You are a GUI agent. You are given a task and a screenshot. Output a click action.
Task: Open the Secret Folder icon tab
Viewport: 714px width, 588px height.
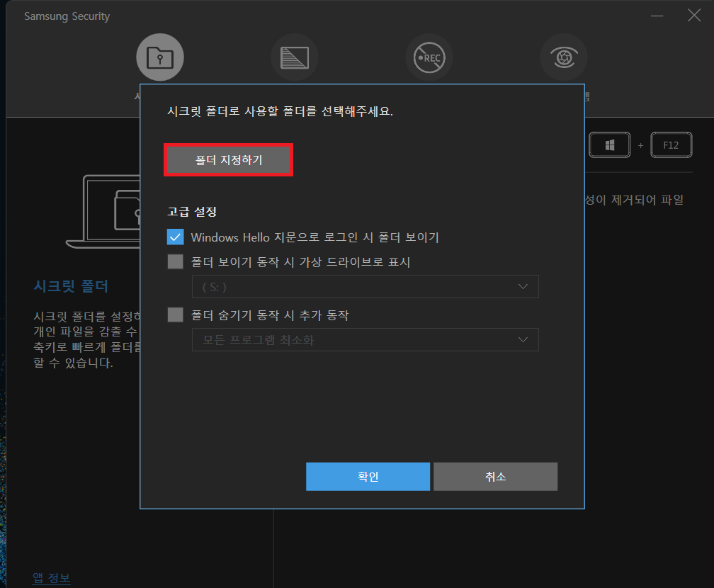coord(160,57)
